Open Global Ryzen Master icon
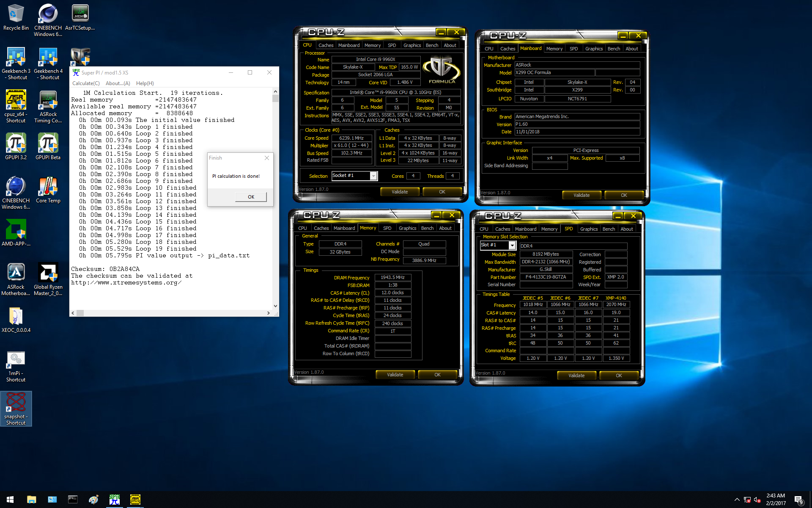The height and width of the screenshot is (508, 812). pos(48,279)
